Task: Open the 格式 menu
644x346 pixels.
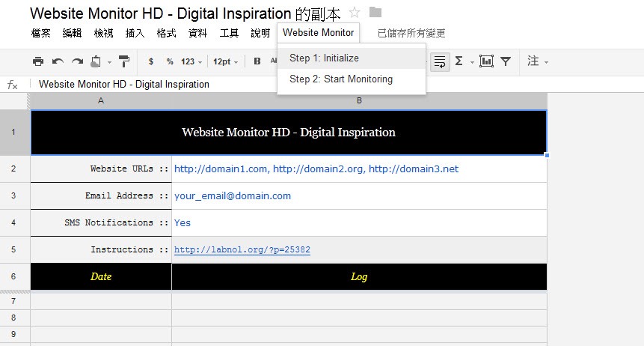Action: coord(166,33)
